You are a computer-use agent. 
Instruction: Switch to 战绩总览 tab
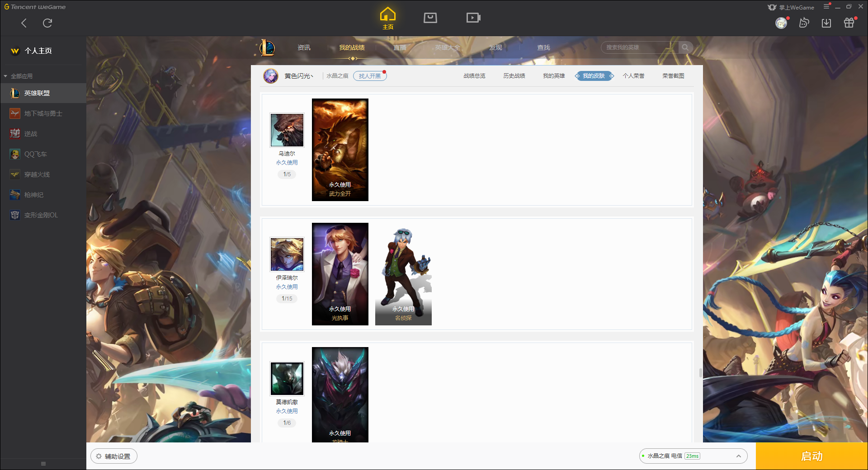point(474,76)
